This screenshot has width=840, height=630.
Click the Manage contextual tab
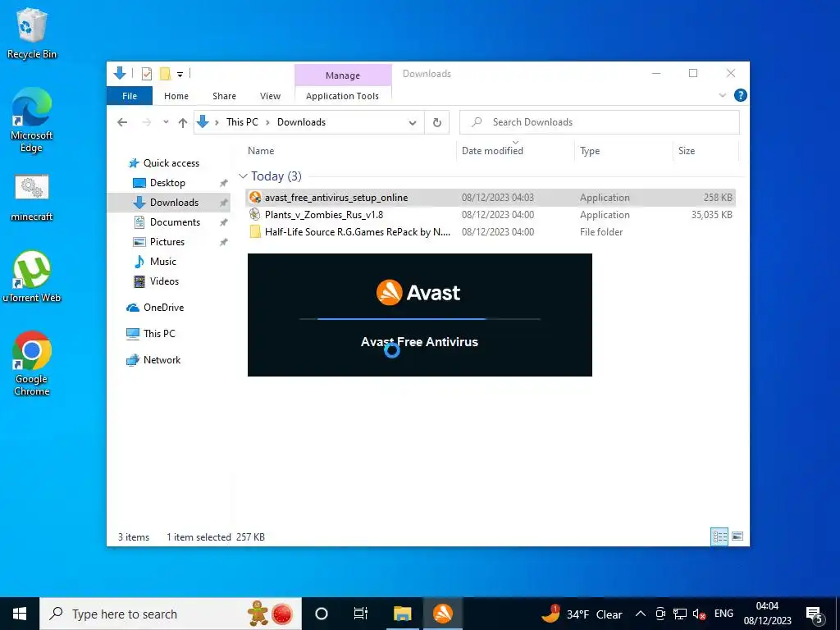pyautogui.click(x=343, y=75)
